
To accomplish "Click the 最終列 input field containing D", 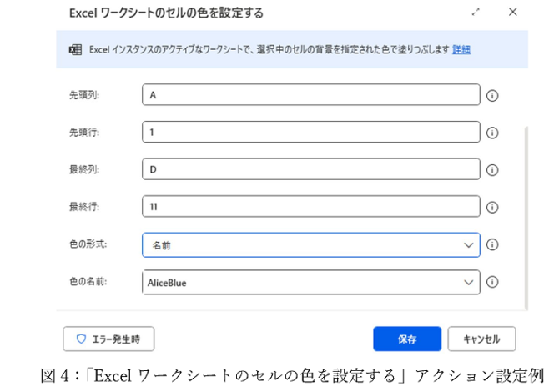I will (310, 170).
